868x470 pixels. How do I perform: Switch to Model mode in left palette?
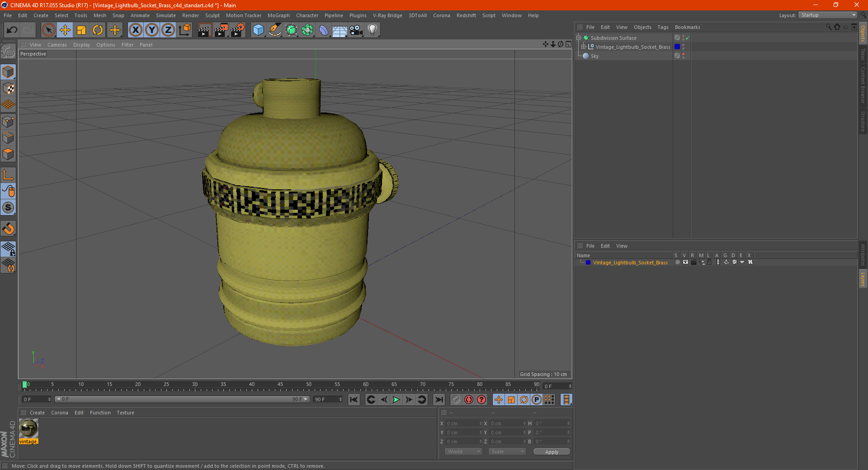click(x=8, y=72)
